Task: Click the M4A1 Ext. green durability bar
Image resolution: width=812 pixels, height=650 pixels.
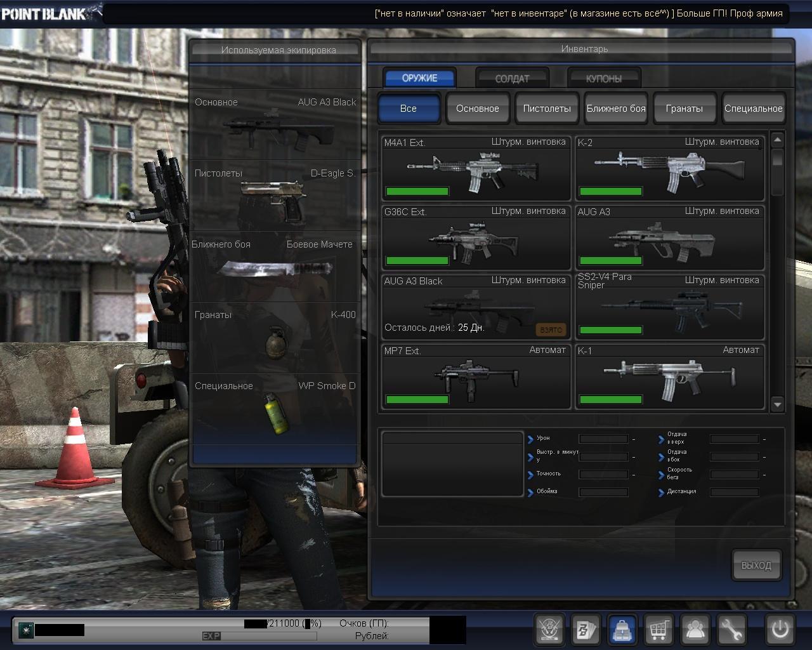Action: (x=417, y=191)
